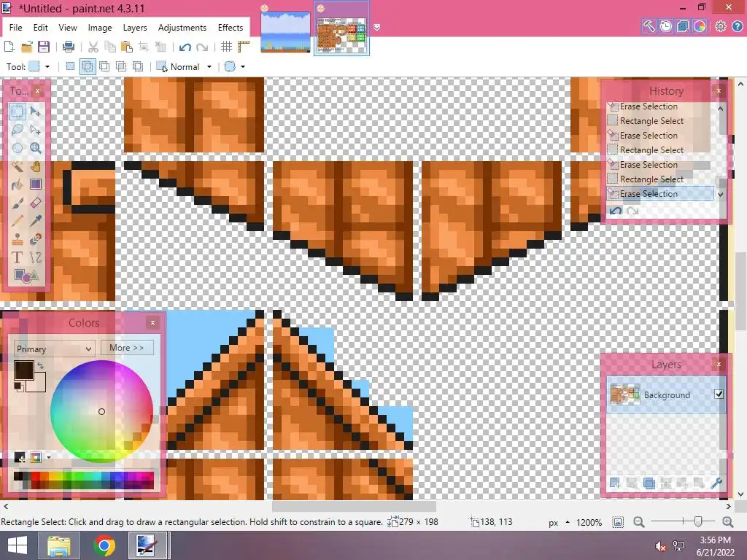
Task: Select the Ellipse Select tool
Action: click(18, 147)
